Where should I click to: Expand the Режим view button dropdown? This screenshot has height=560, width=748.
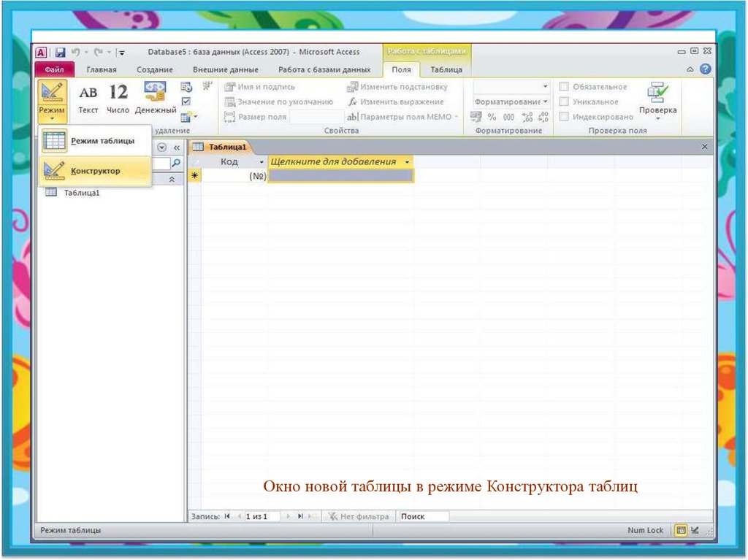(52, 115)
